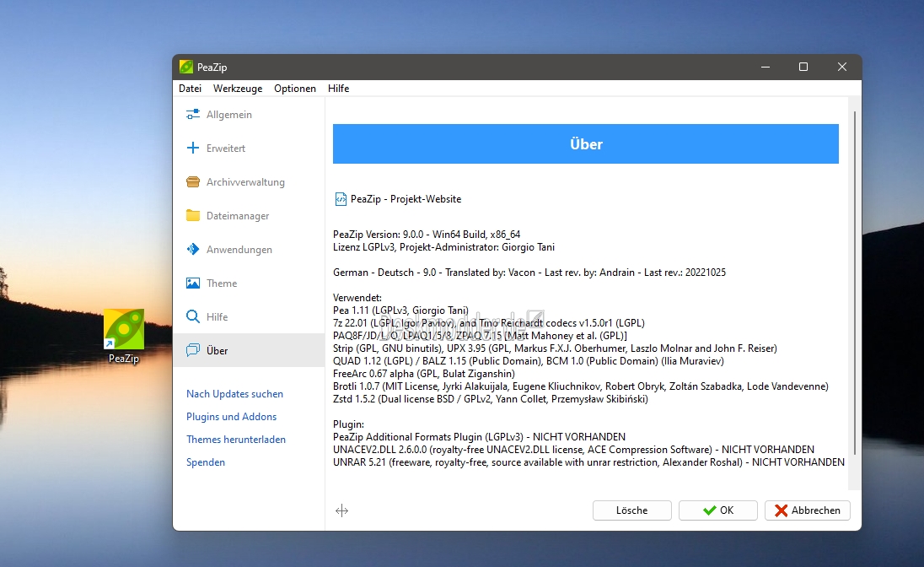The image size is (924, 567).
Task: Open the Hilfe page in sidebar
Action: [249, 317]
